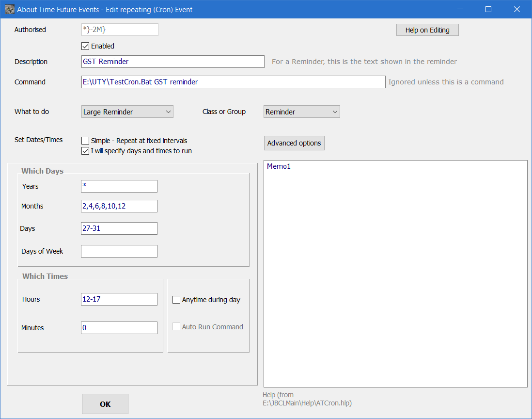Viewport: 532px width, 419px height.
Task: Confirm changes with the OK button
Action: 105,403
